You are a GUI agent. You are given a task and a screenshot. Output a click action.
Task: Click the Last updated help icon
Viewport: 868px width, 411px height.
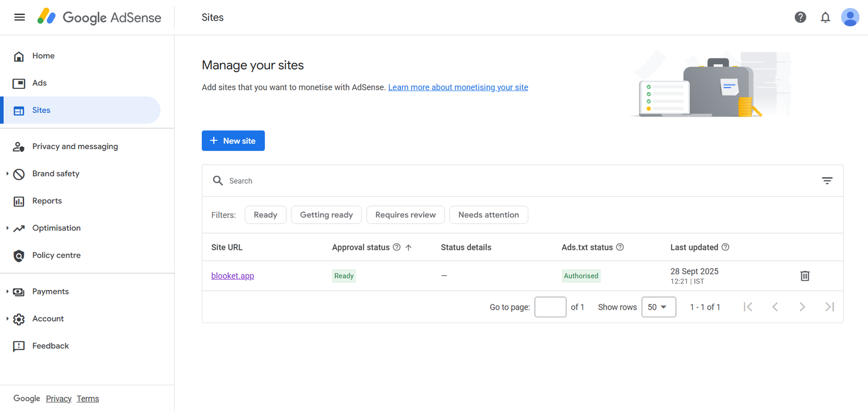(725, 247)
